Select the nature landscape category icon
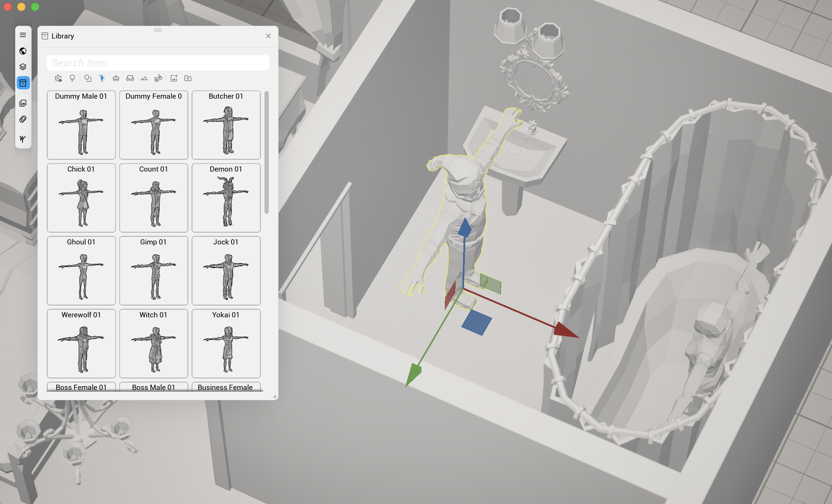Image resolution: width=832 pixels, height=504 pixels. [x=144, y=78]
